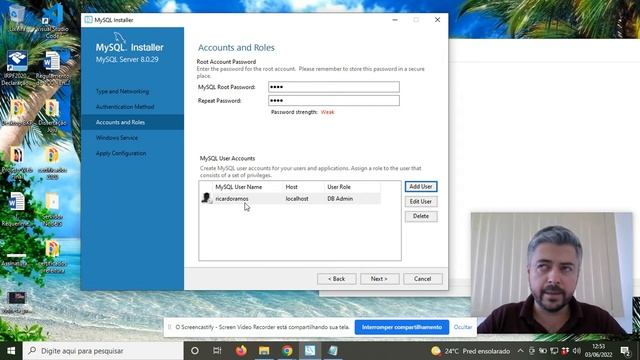Close the MySQL Installer window

pos(437,20)
